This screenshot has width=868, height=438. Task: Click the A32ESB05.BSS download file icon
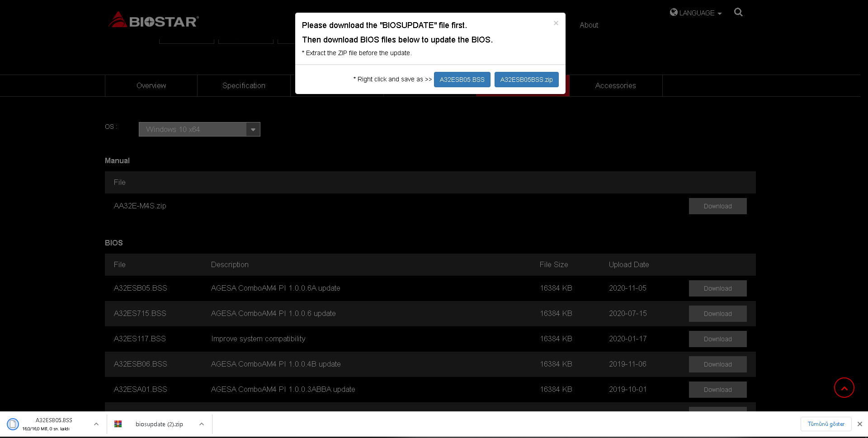click(13, 424)
